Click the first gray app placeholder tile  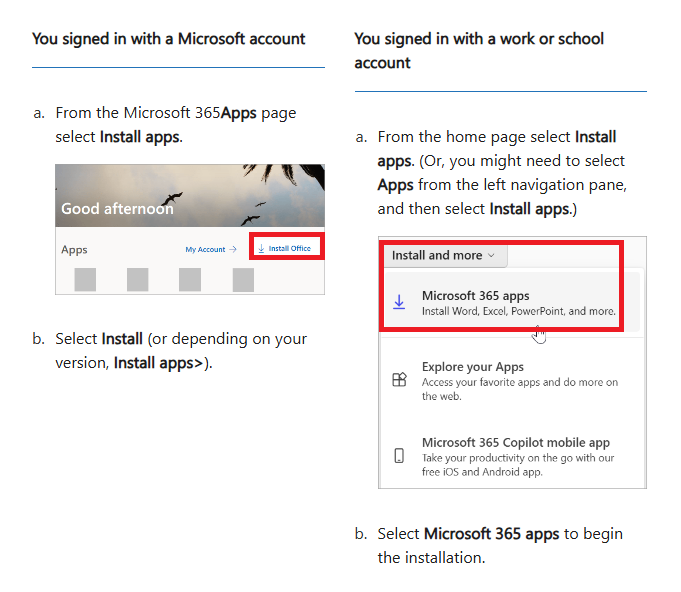point(85,279)
